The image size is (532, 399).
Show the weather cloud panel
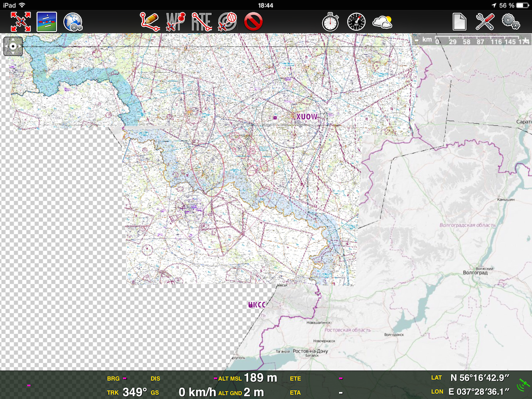(382, 22)
